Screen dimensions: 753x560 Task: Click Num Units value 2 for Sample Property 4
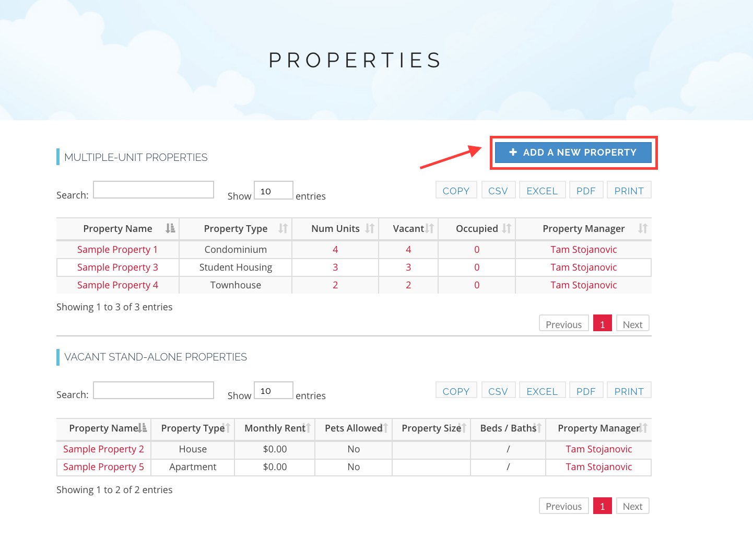click(x=335, y=285)
